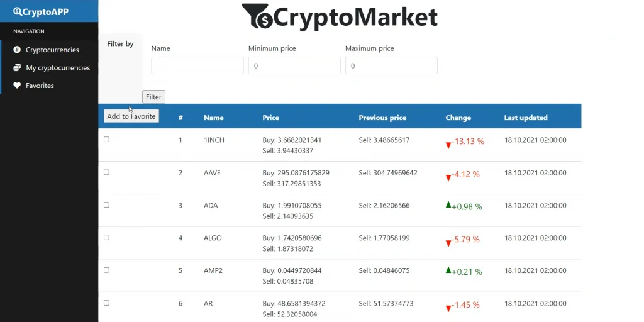Focus the Maximum price input
Screen dimensions: 644x322
point(391,65)
